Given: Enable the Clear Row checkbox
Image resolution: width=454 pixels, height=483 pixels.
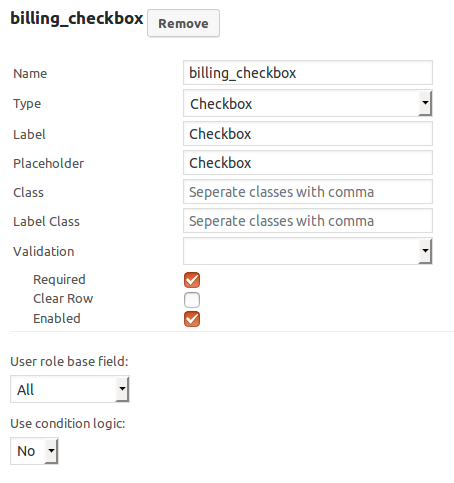Looking at the screenshot, I should coord(192,299).
